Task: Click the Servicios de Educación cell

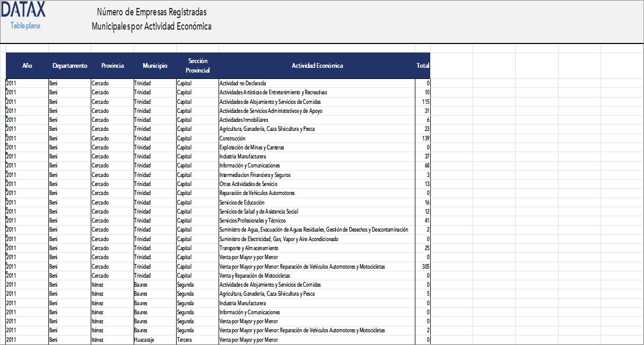Action: [x=317, y=202]
